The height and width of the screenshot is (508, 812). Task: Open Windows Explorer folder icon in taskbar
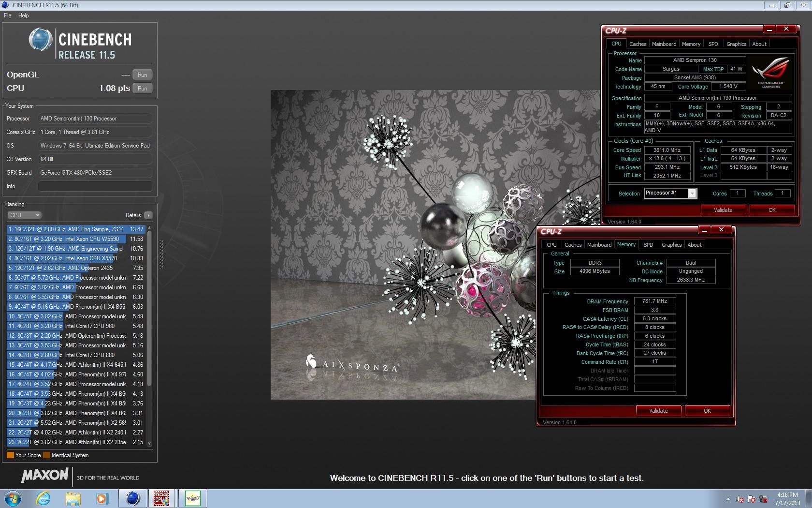73,498
